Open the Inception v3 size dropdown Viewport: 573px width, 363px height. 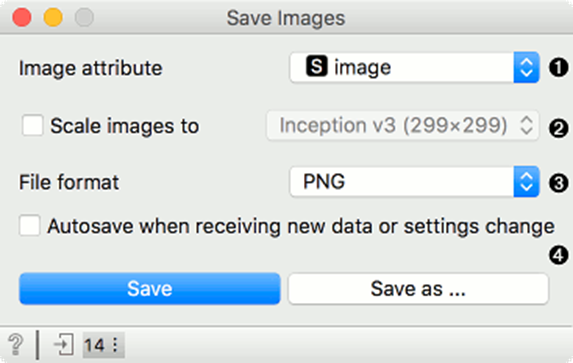click(x=403, y=125)
